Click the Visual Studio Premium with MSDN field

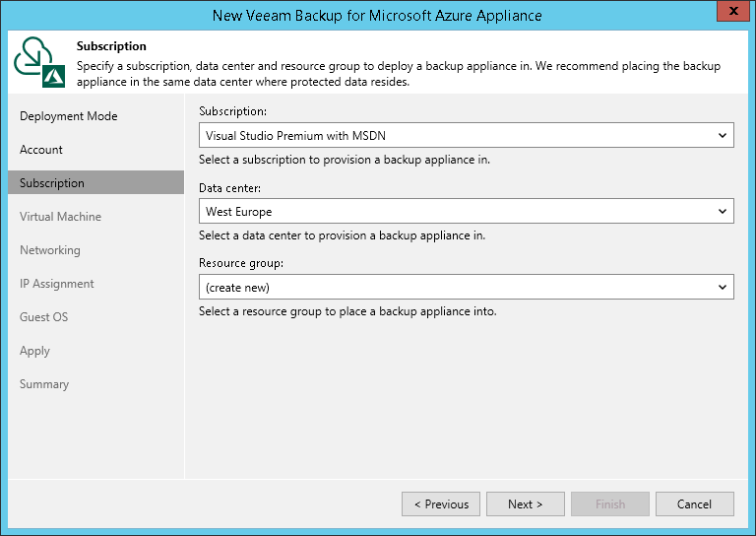[467, 136]
